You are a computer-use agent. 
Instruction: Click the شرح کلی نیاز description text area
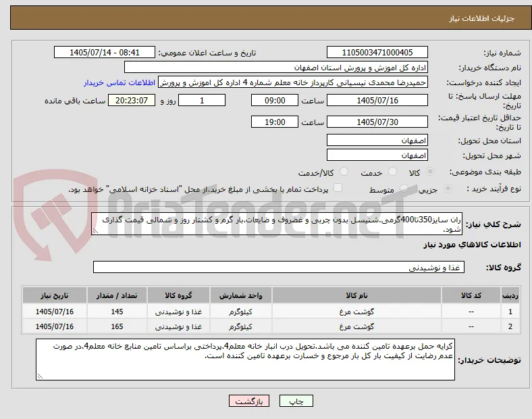click(277, 224)
